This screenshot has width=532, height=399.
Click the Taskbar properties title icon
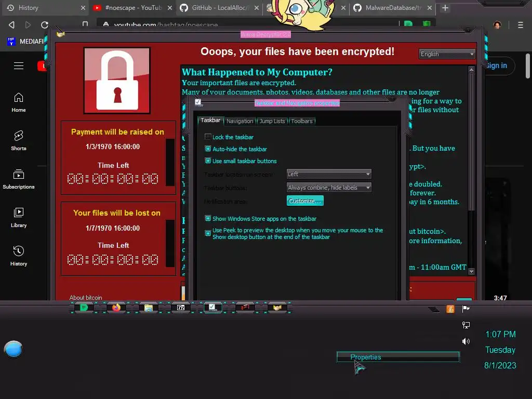coord(198,102)
